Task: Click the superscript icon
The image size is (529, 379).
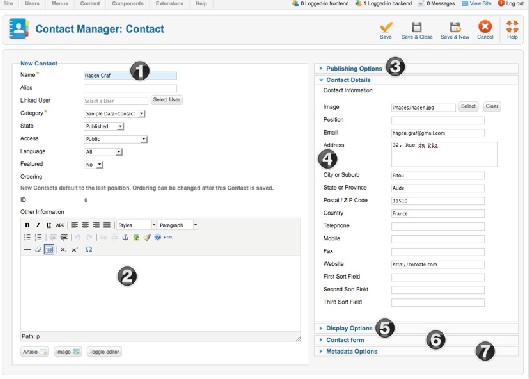Action: click(x=75, y=250)
